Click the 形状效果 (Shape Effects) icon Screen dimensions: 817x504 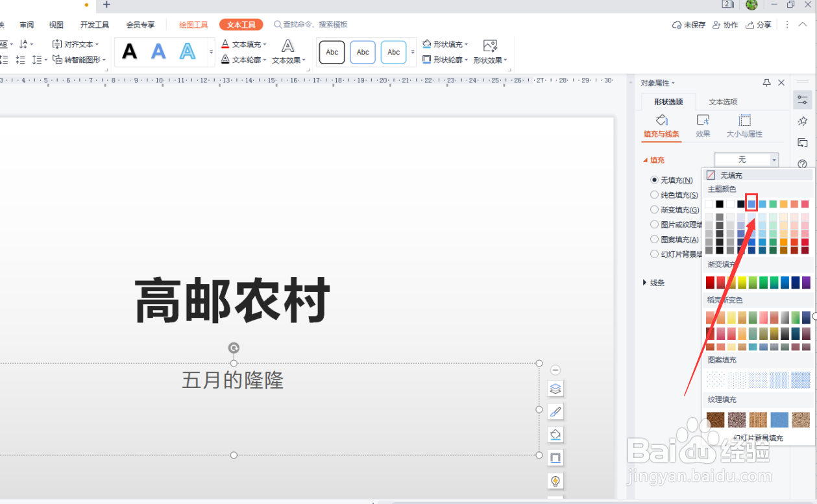click(x=490, y=45)
